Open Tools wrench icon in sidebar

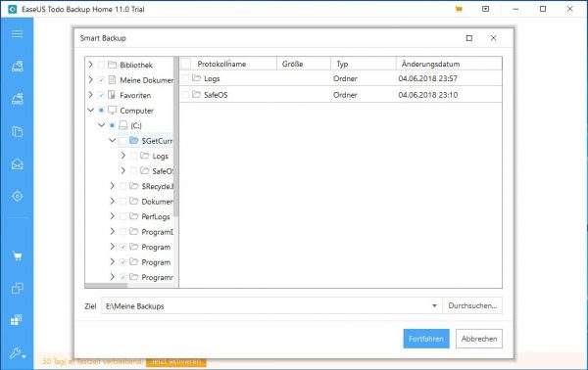[x=18, y=352]
